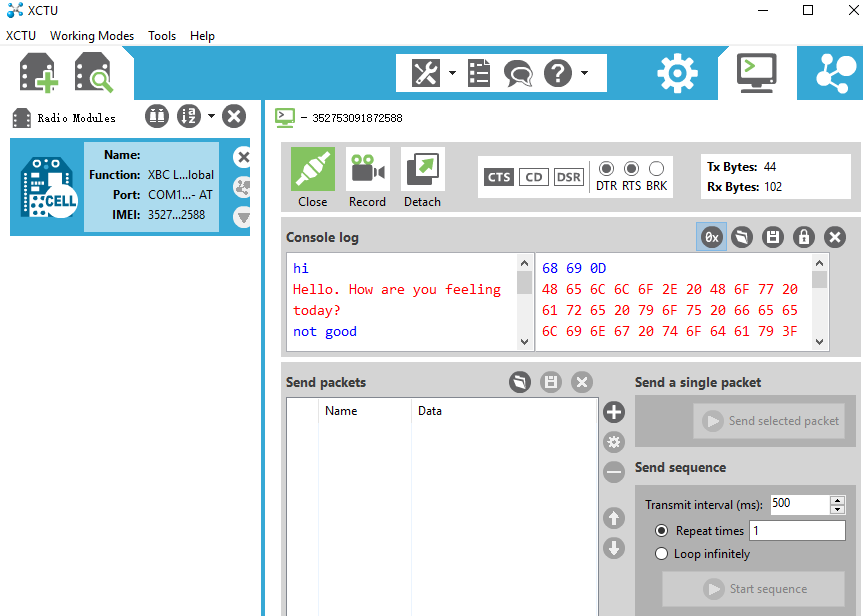
Task: Click the Send packets X icon
Action: 582,381
